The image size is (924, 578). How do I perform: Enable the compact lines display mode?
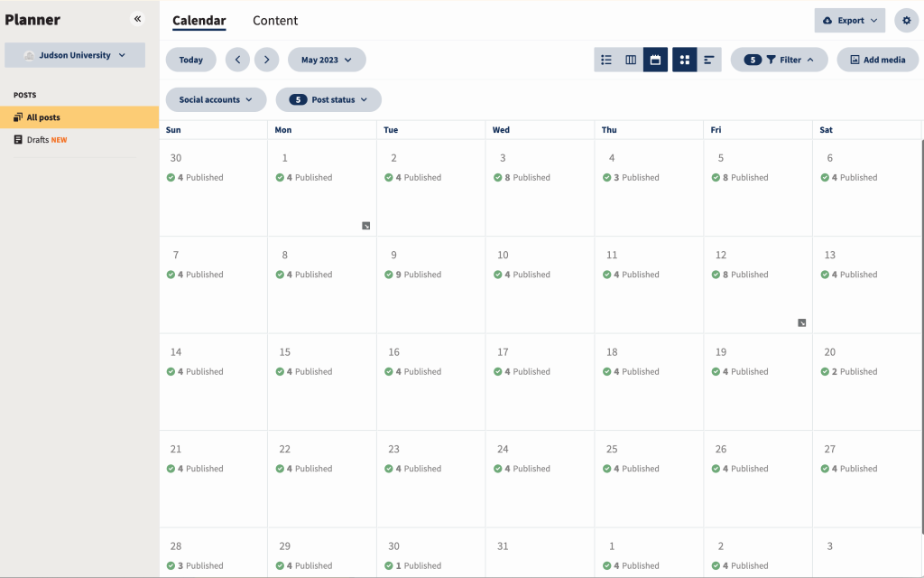click(709, 60)
